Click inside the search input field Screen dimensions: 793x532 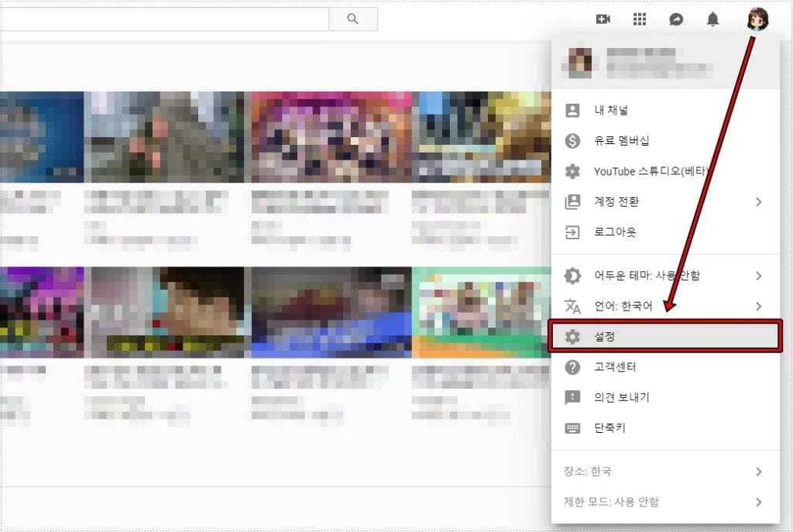pyautogui.click(x=164, y=19)
